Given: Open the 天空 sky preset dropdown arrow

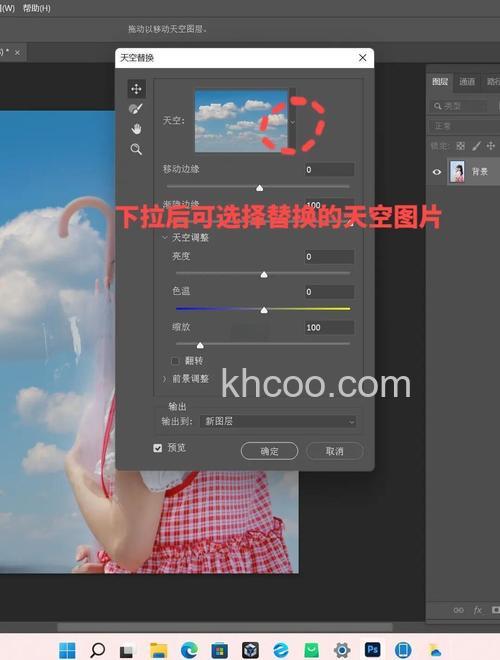Looking at the screenshot, I should [x=293, y=122].
